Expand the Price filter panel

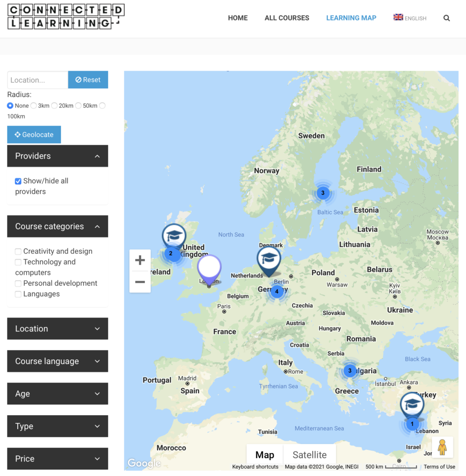58,459
